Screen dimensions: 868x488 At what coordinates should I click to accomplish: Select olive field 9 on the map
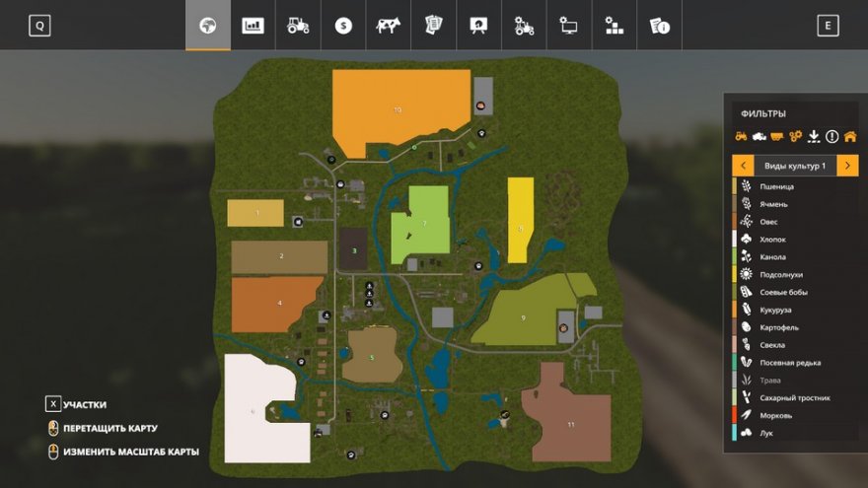click(x=523, y=315)
